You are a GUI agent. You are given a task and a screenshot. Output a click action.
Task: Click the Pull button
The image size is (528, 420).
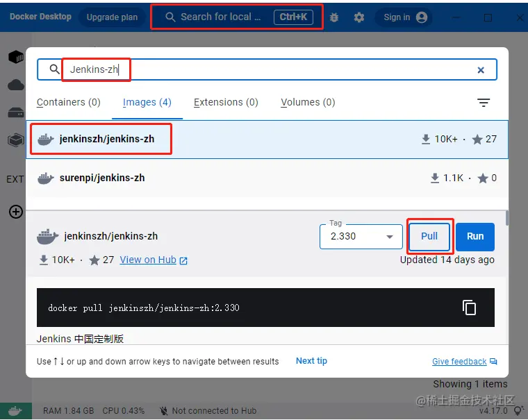coord(429,236)
